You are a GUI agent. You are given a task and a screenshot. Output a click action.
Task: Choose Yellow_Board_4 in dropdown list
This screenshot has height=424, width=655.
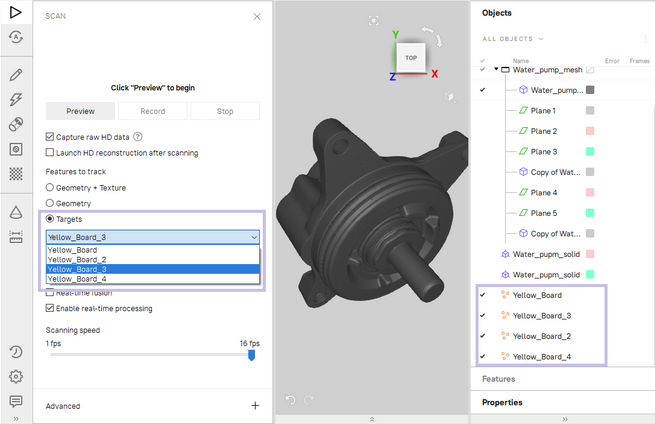[x=152, y=279]
